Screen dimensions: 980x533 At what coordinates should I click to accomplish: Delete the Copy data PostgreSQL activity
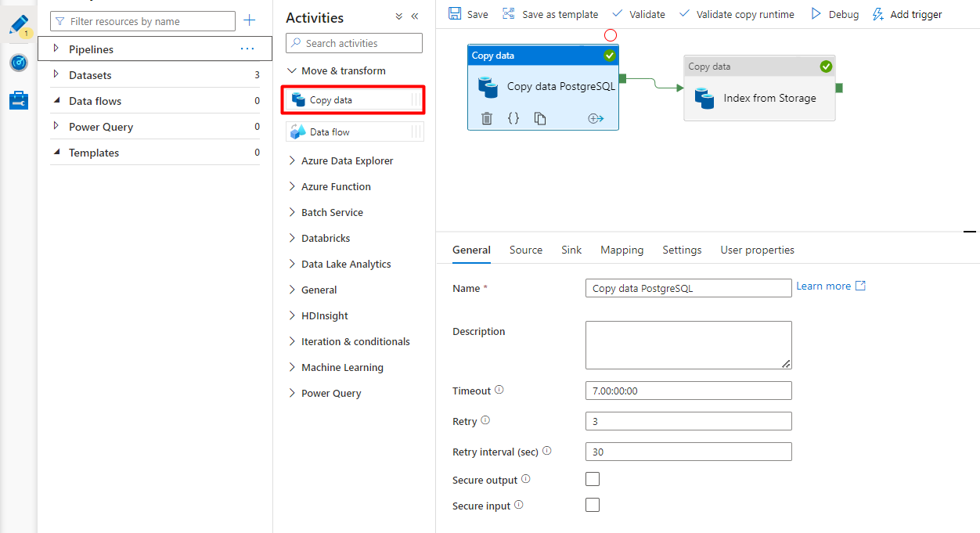click(487, 118)
